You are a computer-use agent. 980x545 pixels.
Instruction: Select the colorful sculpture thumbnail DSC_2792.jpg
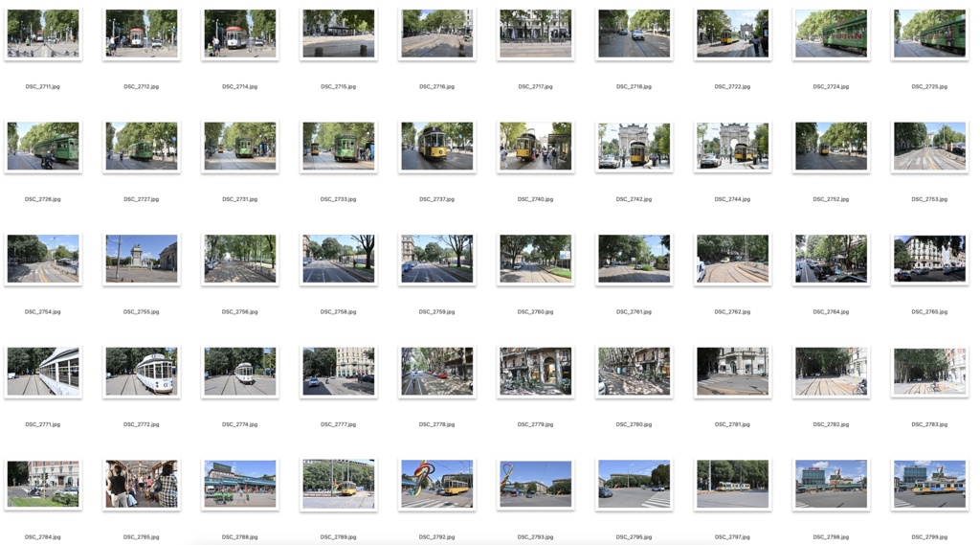point(436,485)
